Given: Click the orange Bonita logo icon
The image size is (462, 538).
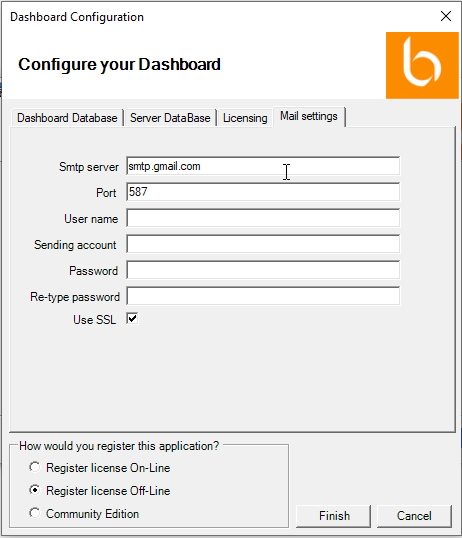Looking at the screenshot, I should point(422,66).
